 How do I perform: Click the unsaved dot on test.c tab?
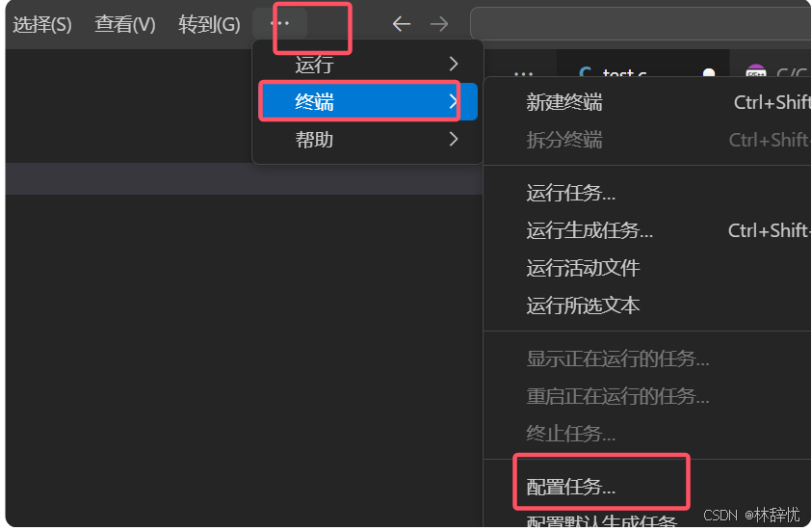(709, 73)
